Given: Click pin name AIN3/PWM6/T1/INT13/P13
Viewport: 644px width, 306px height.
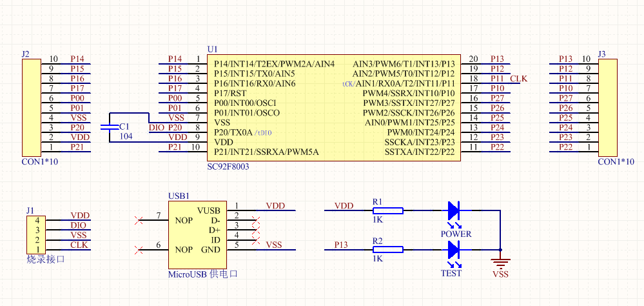Looking at the screenshot, I should pos(404,64).
